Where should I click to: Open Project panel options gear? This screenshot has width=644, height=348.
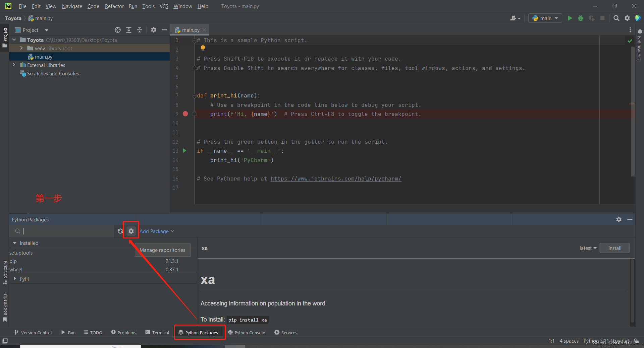pos(154,30)
